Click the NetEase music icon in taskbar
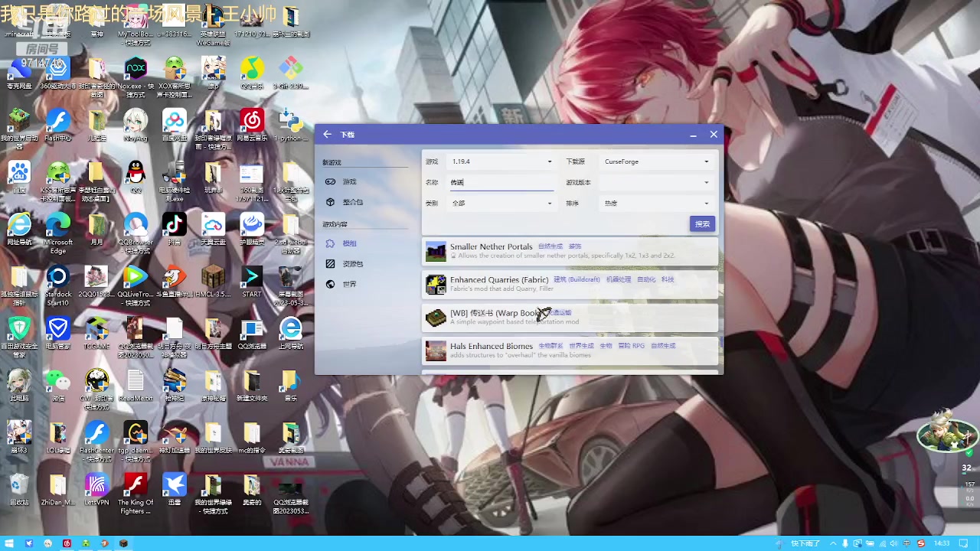 click(67, 543)
